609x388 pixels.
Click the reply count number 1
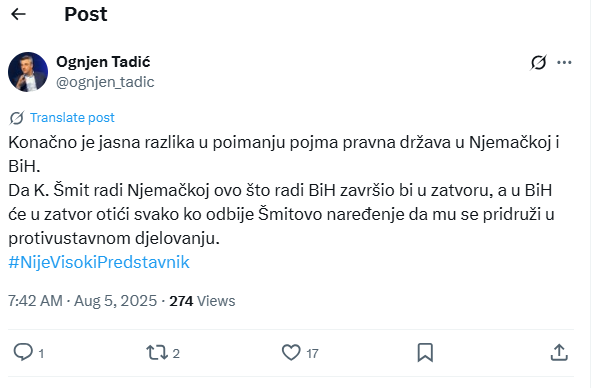[41, 353]
